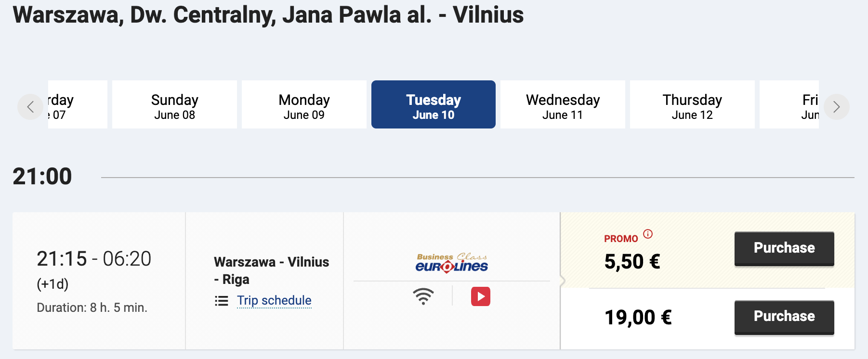Click the next dates right arrow
This screenshot has height=359, width=868.
[836, 107]
